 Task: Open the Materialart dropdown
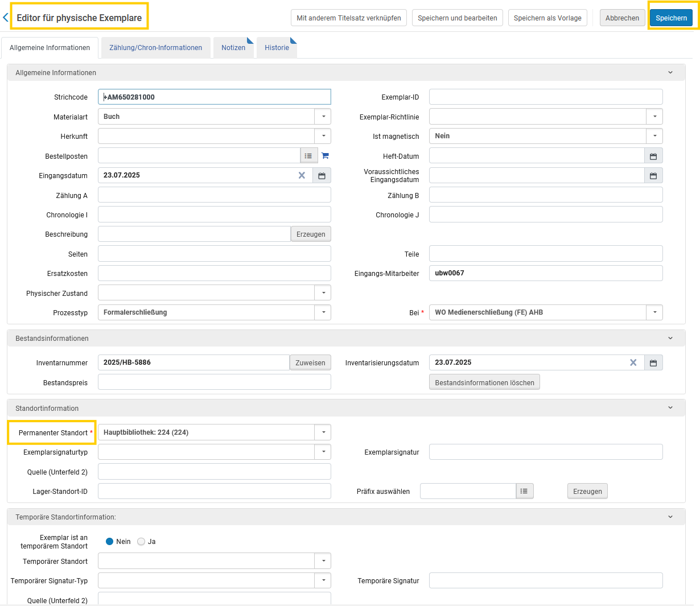(x=323, y=117)
